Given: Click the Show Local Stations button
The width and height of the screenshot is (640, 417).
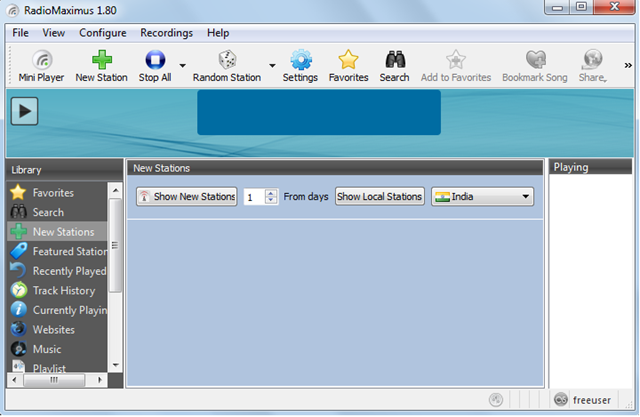Looking at the screenshot, I should 380,197.
